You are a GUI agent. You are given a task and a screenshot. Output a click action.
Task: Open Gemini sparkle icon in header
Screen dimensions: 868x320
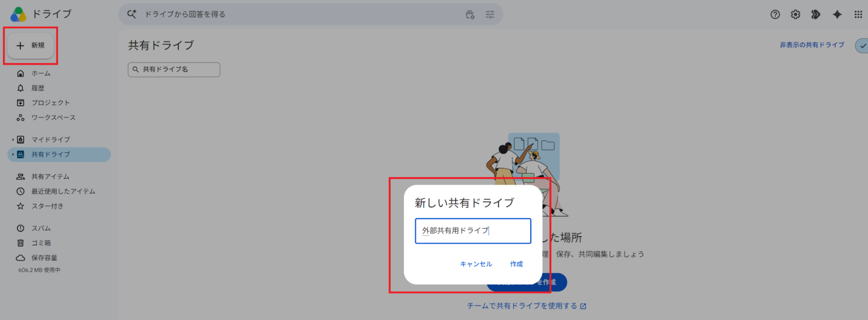[x=837, y=14]
